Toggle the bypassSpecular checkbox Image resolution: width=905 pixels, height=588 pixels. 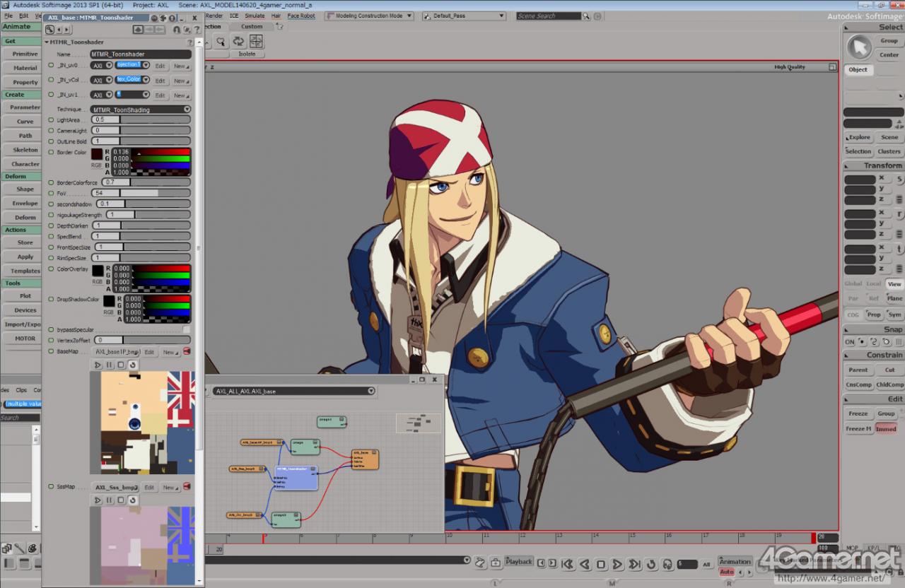click(187, 329)
